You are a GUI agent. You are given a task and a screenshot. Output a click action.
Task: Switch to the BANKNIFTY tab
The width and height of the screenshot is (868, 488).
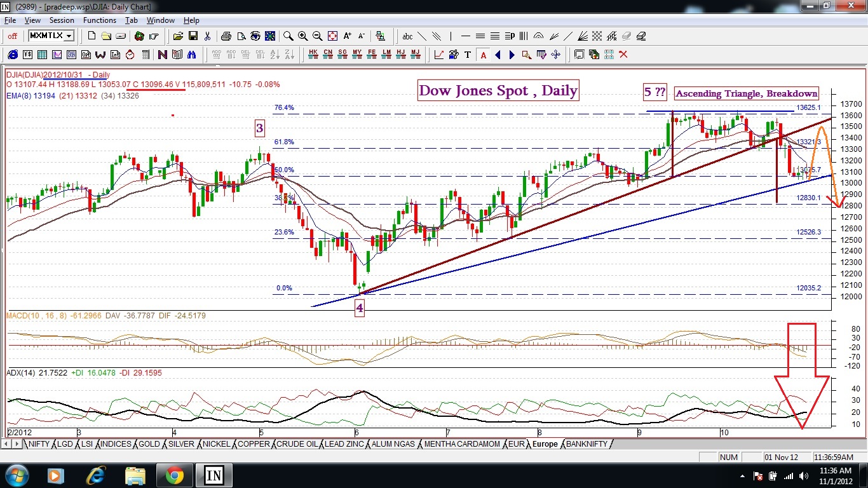coord(587,444)
